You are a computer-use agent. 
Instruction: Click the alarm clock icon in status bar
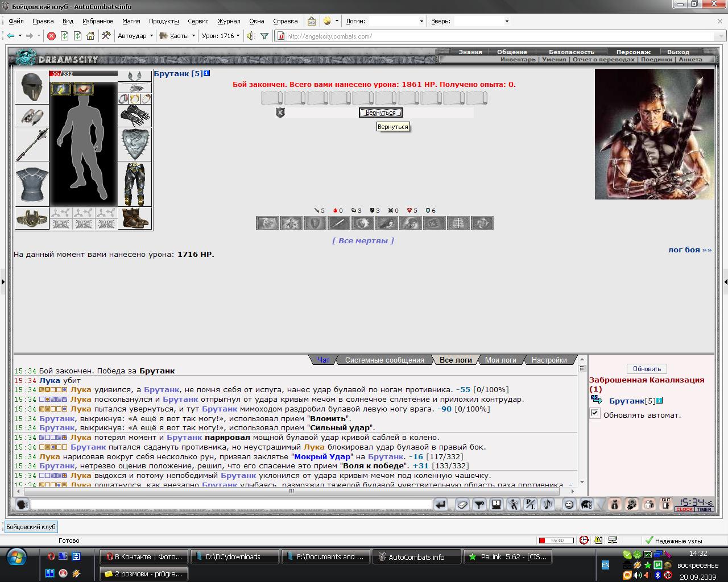pos(584,541)
